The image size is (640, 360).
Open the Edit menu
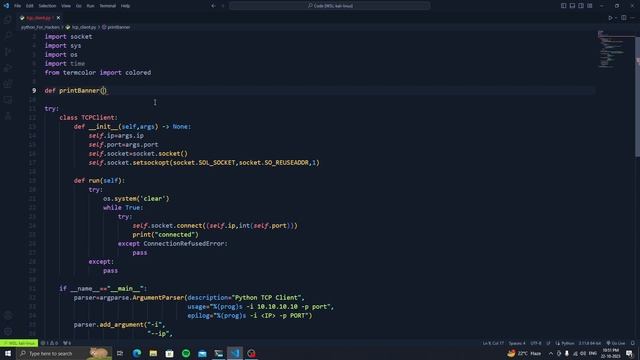29,6
